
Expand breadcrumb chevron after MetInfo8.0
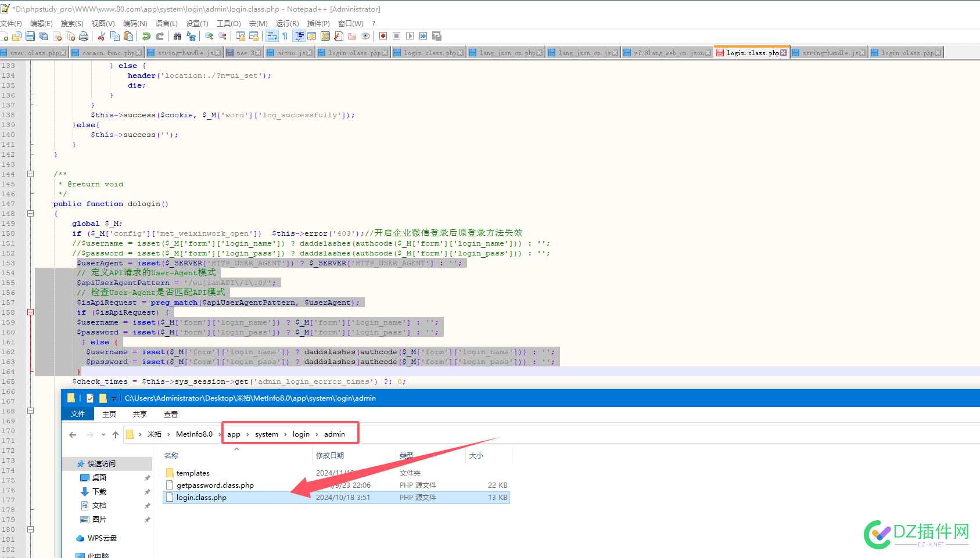point(220,434)
